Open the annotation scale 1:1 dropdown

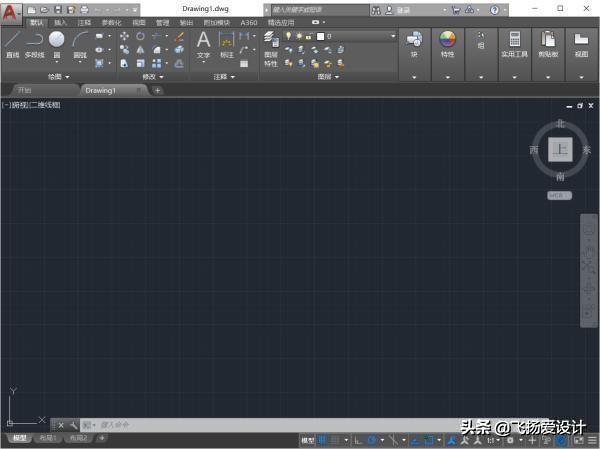tap(493, 441)
